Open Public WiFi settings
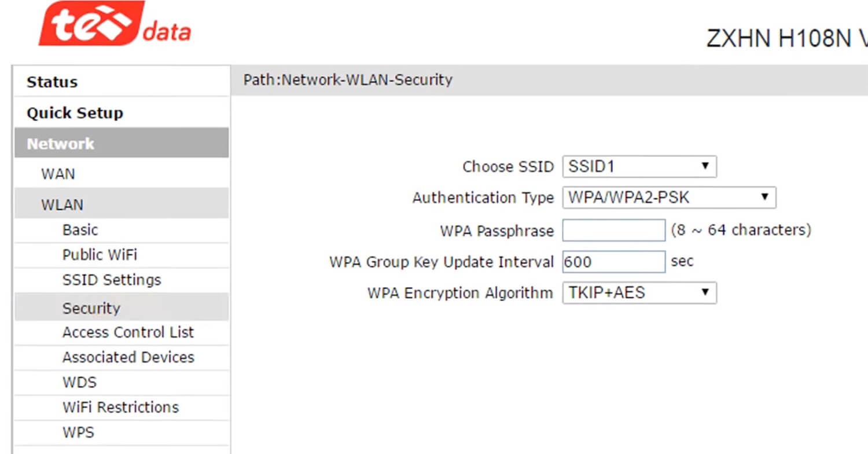Screen dimensions: 868x454 coord(100,255)
